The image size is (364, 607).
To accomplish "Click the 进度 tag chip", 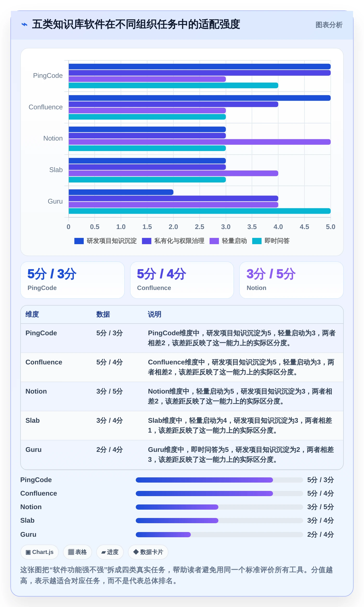I will click(110, 552).
